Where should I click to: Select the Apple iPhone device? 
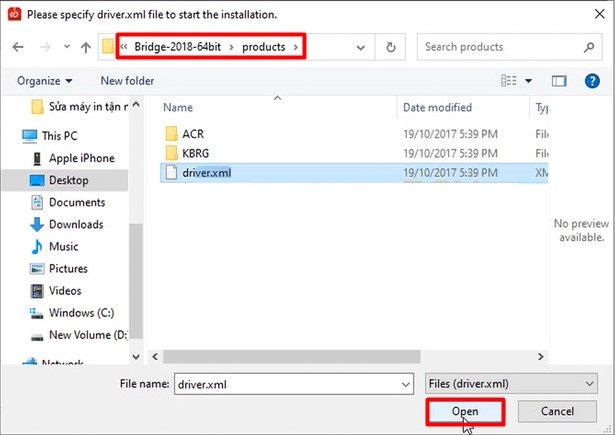pyautogui.click(x=81, y=158)
